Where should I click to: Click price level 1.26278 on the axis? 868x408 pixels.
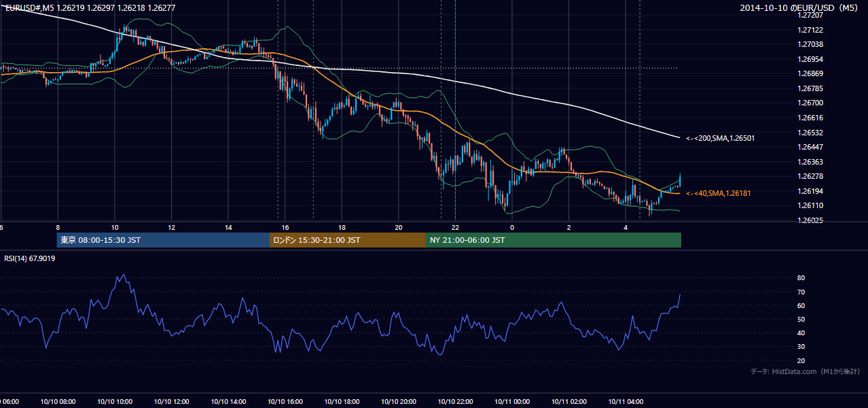[x=811, y=176]
